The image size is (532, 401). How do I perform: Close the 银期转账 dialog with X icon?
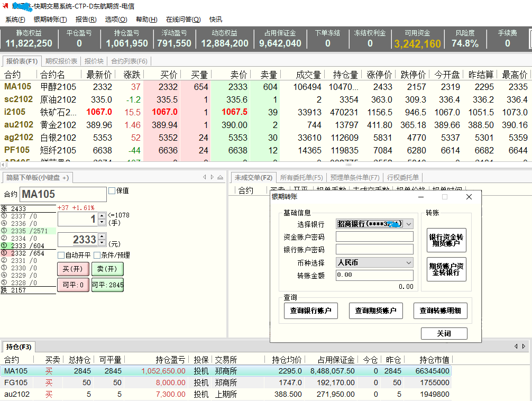469,197
